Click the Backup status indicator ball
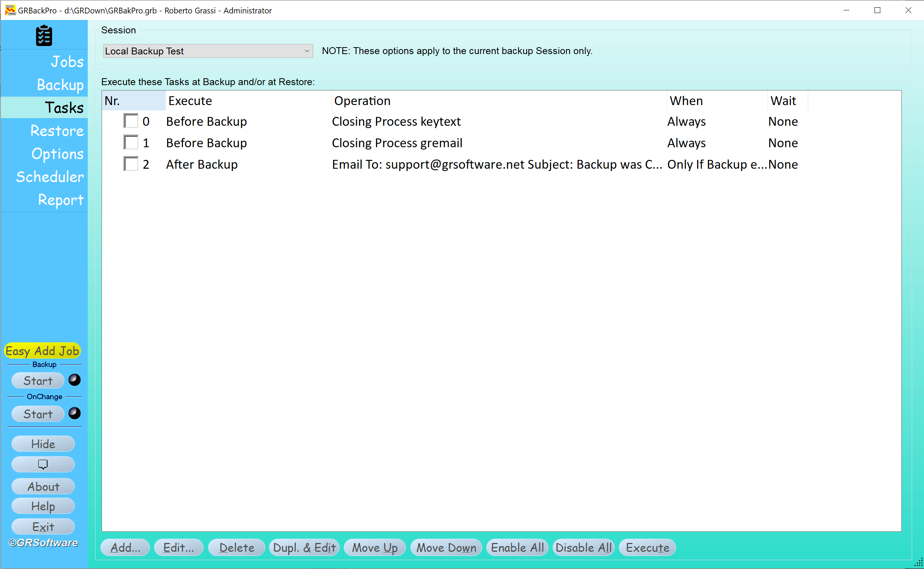The image size is (924, 569). pyautogui.click(x=74, y=380)
